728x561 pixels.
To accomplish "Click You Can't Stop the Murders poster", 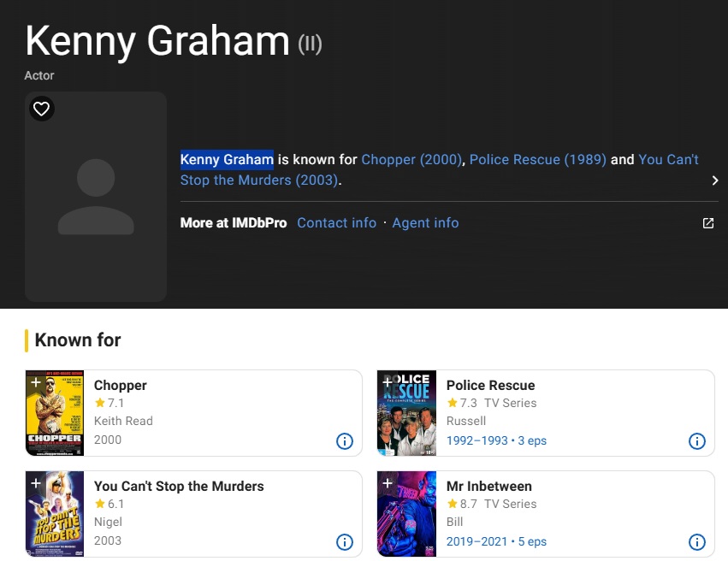I will click(55, 514).
